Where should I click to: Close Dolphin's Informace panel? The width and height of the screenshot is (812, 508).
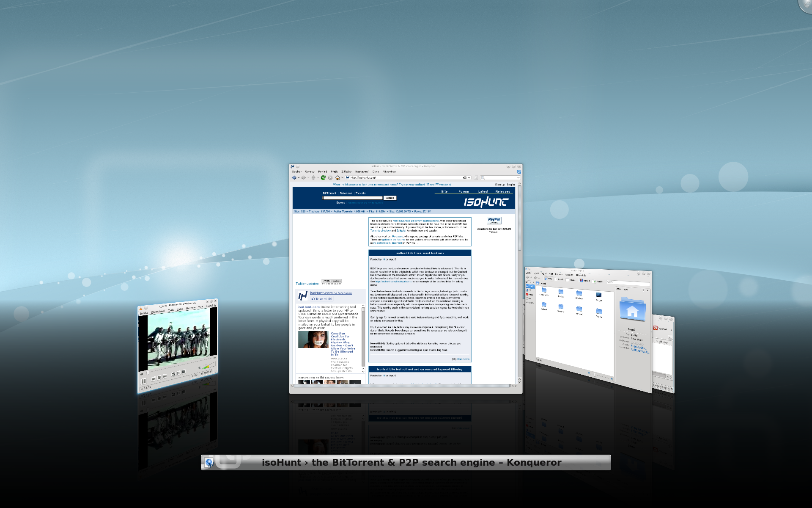[x=647, y=291]
